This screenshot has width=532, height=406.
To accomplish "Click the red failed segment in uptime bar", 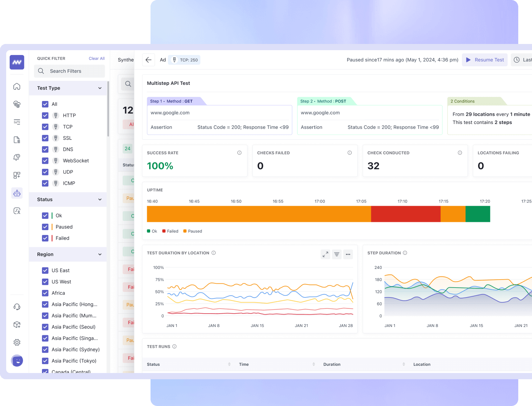I will tap(406, 214).
